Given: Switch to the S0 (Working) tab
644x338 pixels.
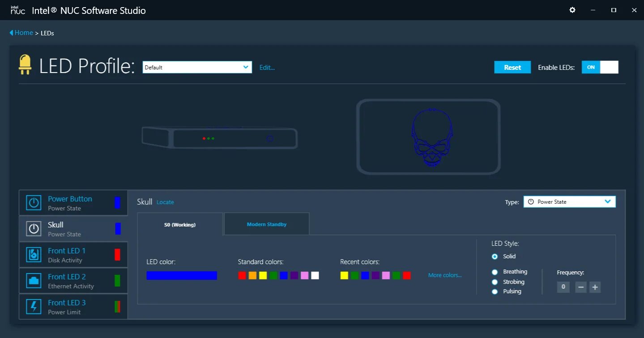Looking at the screenshot, I should click(180, 224).
